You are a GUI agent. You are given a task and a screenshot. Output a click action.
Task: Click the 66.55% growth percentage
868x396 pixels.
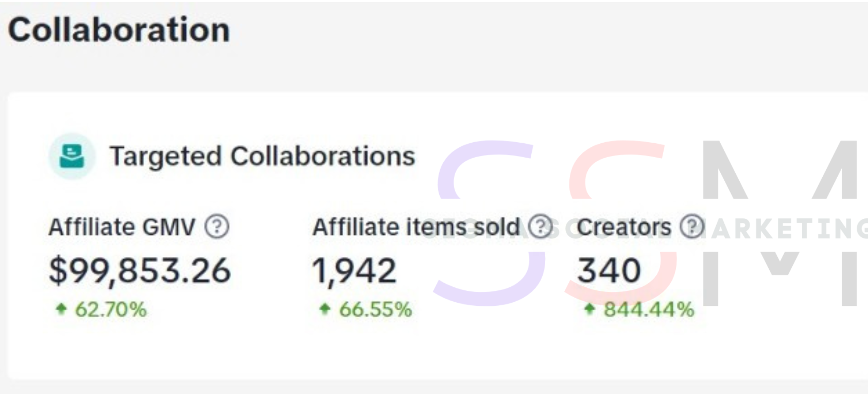click(375, 309)
